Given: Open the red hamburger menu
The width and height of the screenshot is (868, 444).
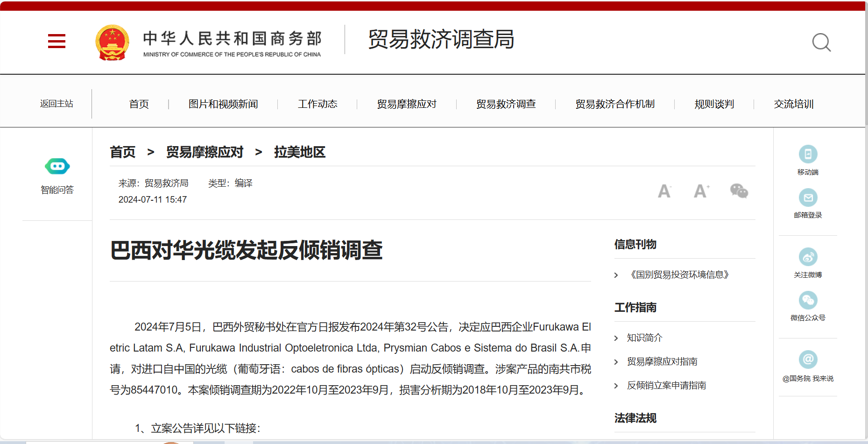Looking at the screenshot, I should 56,41.
